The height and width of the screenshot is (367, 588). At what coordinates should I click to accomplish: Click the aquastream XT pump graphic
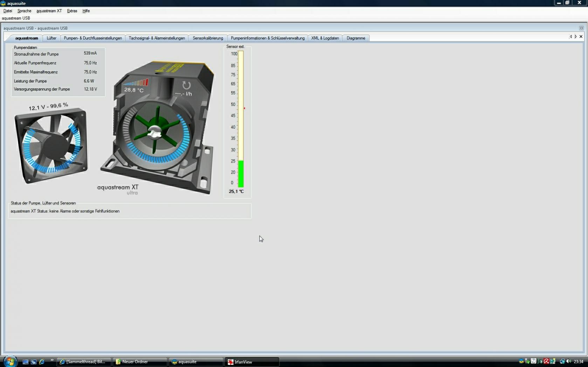pyautogui.click(x=158, y=128)
